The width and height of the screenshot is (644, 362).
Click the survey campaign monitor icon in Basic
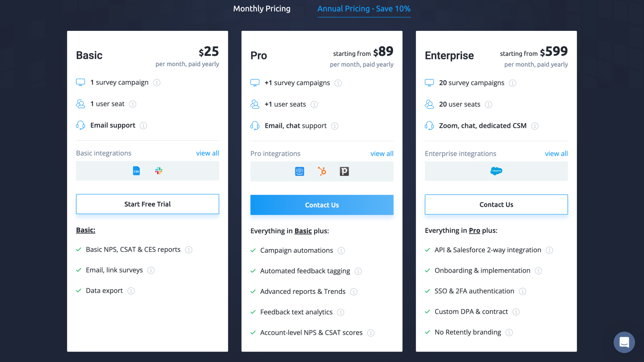80,82
